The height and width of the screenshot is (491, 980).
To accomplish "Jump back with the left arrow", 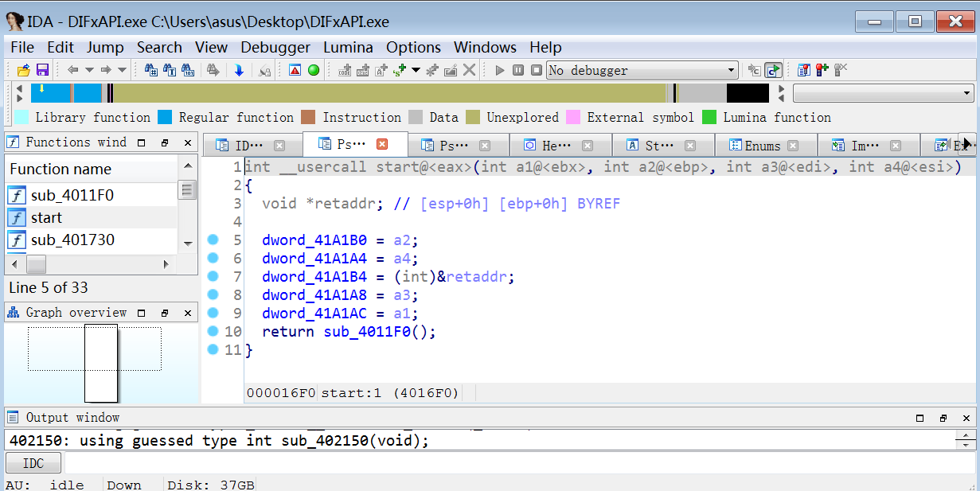I will (72, 70).
